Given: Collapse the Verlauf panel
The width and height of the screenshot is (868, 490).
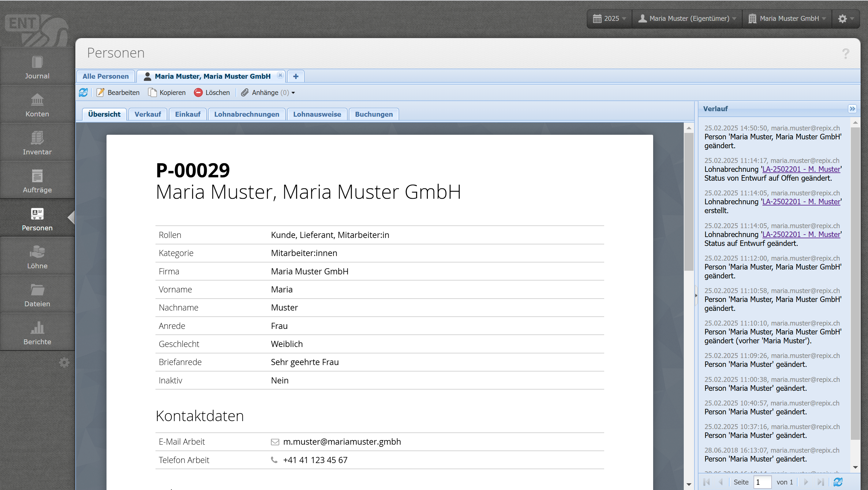Looking at the screenshot, I should pyautogui.click(x=852, y=109).
